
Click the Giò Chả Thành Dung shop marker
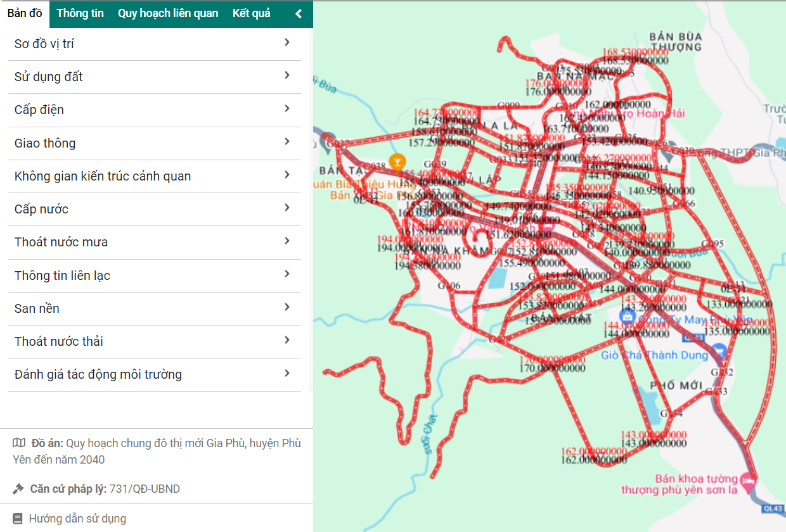718,350
